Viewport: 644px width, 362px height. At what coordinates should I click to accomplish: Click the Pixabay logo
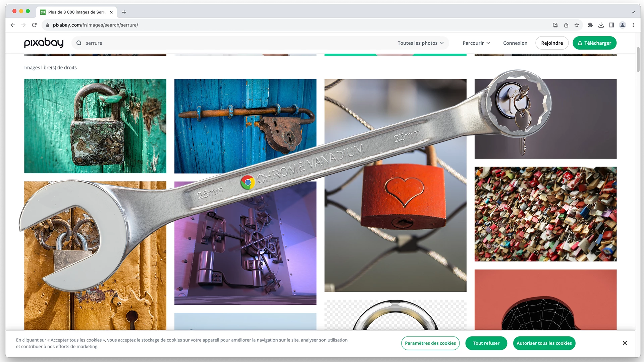[x=44, y=43]
